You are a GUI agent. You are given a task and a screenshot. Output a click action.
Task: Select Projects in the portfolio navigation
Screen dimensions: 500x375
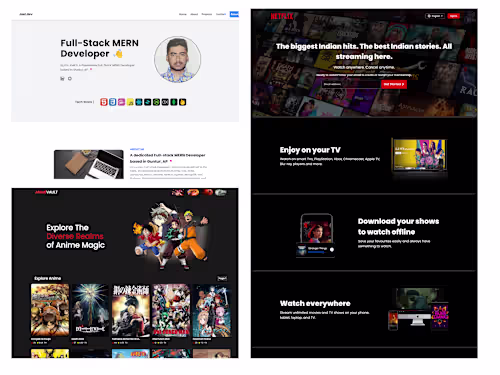[207, 14]
